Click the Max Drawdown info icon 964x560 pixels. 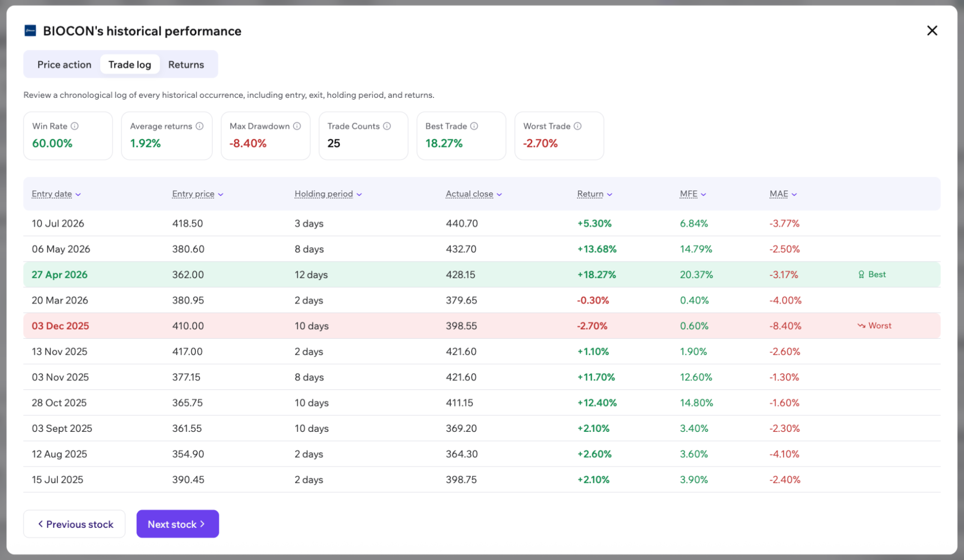[x=297, y=126]
